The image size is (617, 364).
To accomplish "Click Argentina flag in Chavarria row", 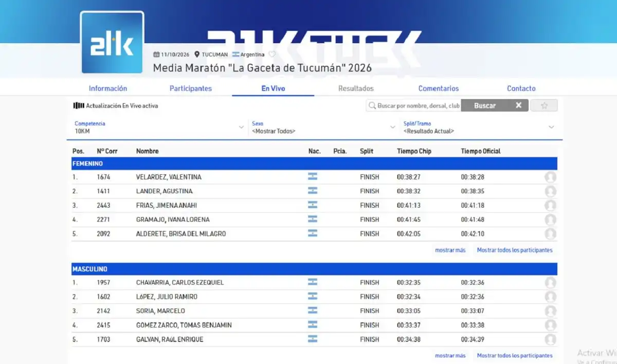I will [x=312, y=282].
